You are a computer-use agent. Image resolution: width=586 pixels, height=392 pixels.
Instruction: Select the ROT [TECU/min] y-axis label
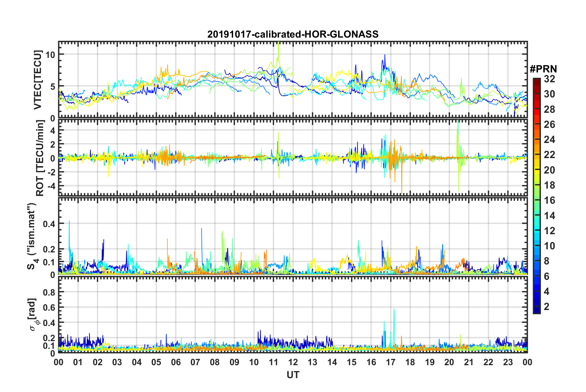(x=40, y=158)
